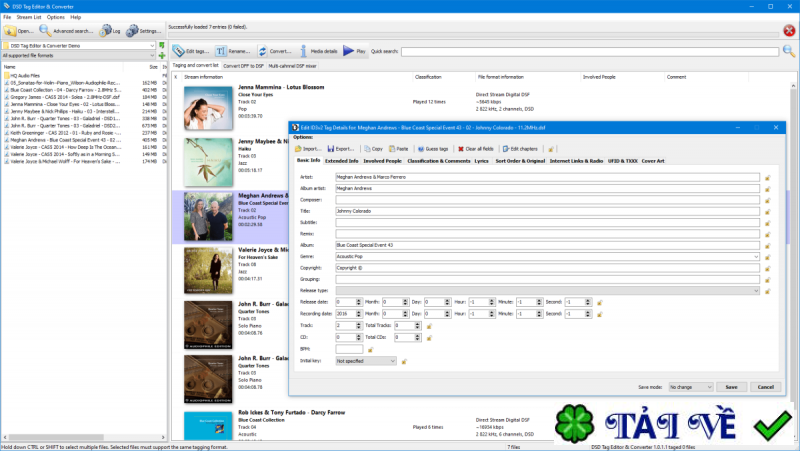Screen dimensions: 800x451
Task: Toggle the lock icon beside Initial key
Action: 405,361
